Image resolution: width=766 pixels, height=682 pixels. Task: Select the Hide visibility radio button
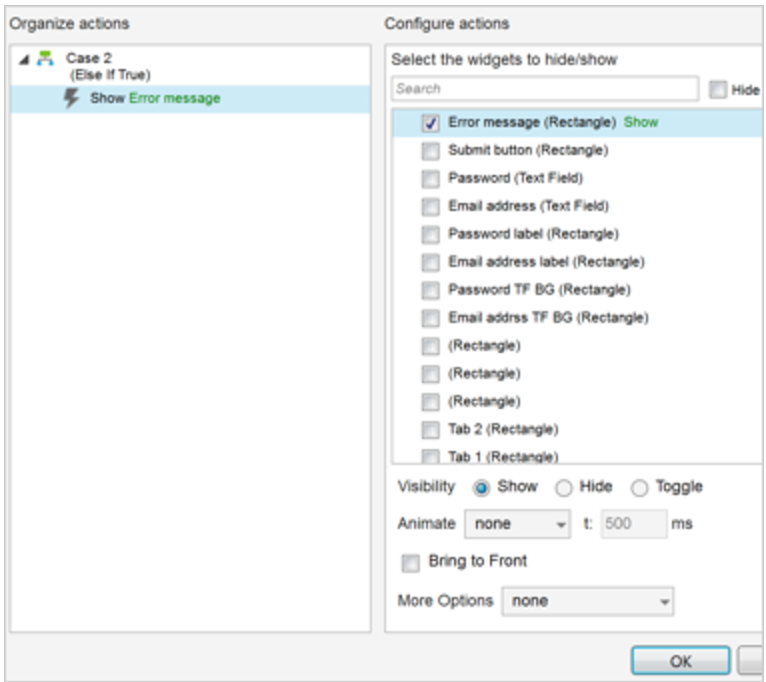[x=563, y=488]
